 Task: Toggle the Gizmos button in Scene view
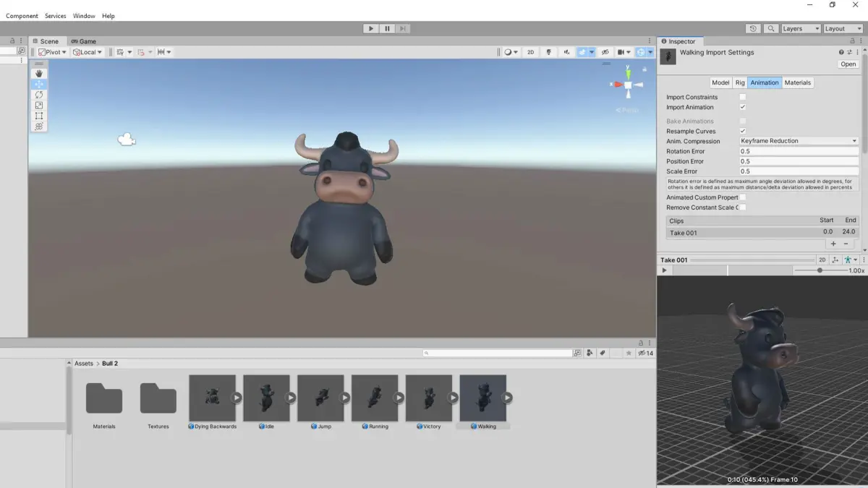point(641,52)
